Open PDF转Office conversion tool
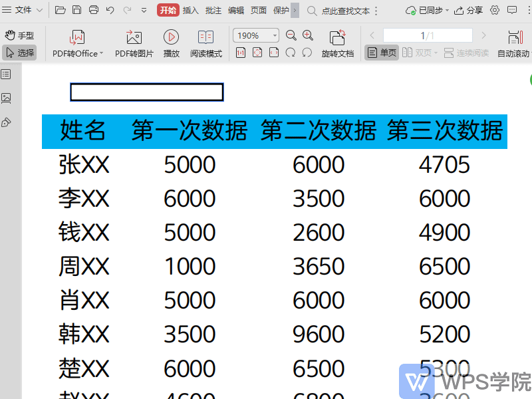 click(x=76, y=45)
